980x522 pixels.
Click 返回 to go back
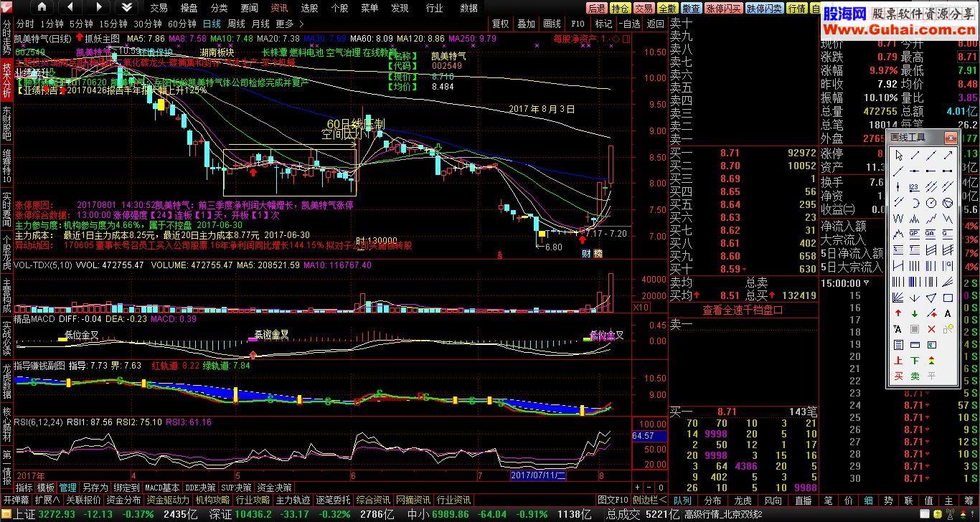(655, 24)
